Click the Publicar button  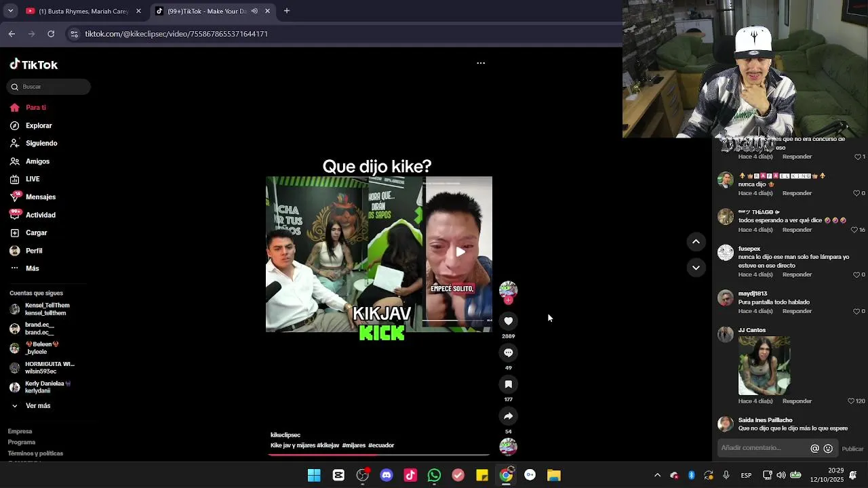(852, 449)
